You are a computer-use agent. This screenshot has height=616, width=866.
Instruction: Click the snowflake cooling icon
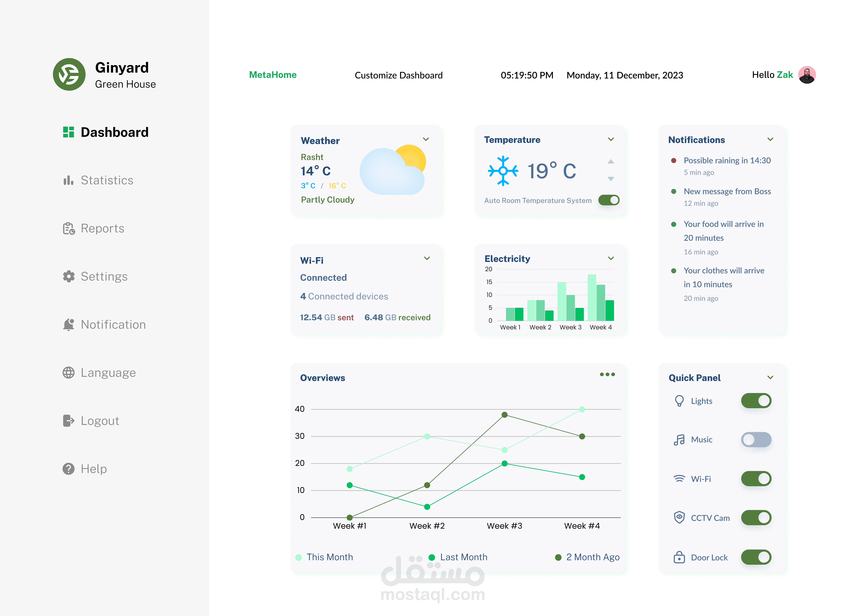point(503,171)
